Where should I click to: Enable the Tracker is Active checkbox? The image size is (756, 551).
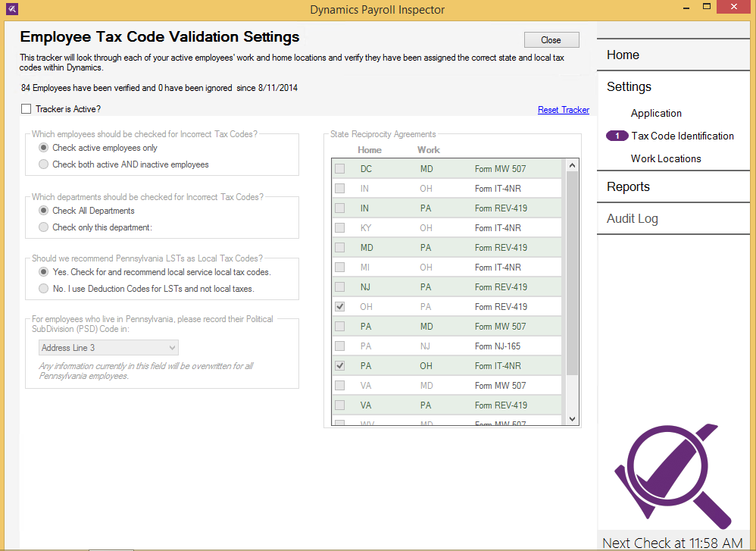point(26,109)
